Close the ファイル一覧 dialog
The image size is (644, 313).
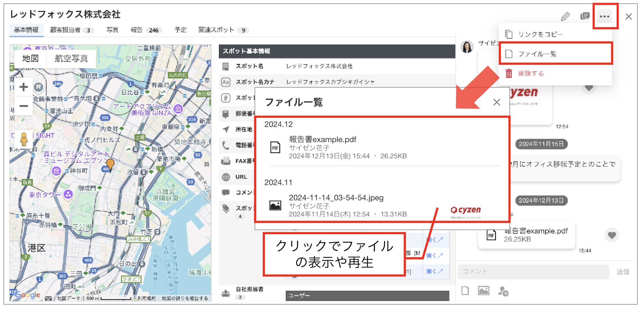(497, 102)
